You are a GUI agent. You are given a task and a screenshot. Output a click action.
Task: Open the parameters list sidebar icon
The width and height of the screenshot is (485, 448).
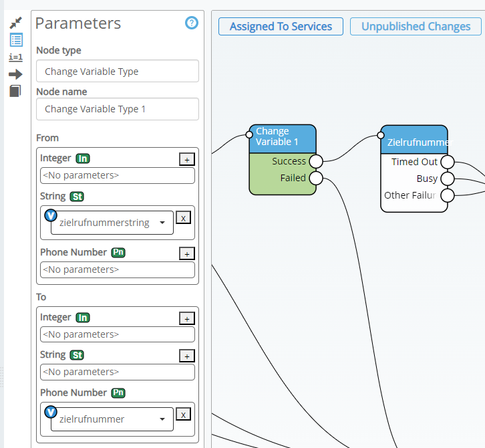[16, 40]
